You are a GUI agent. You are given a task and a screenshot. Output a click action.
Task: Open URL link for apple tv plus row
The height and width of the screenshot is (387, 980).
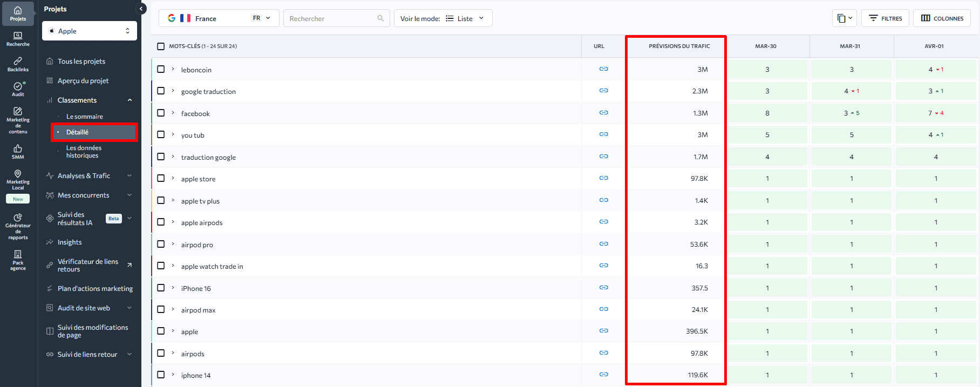[603, 200]
